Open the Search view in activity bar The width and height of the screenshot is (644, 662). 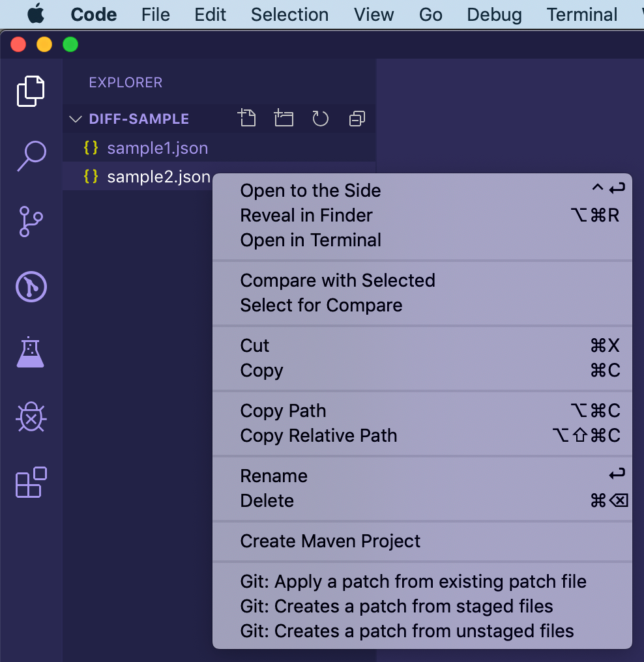click(x=31, y=156)
